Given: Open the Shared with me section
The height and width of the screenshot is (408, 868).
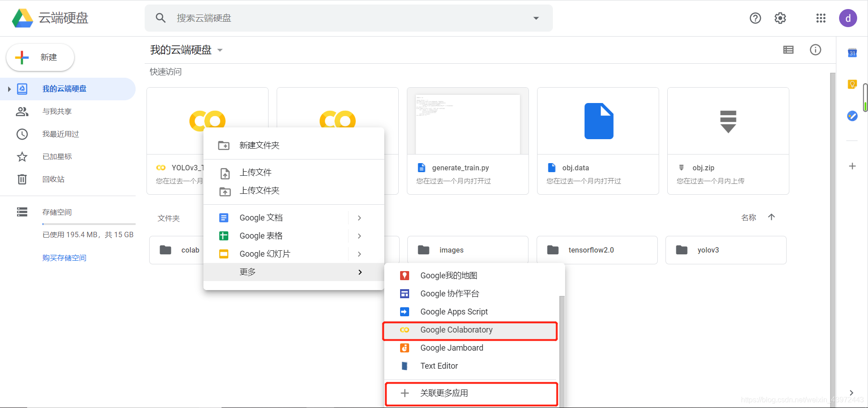Looking at the screenshot, I should pos(57,112).
